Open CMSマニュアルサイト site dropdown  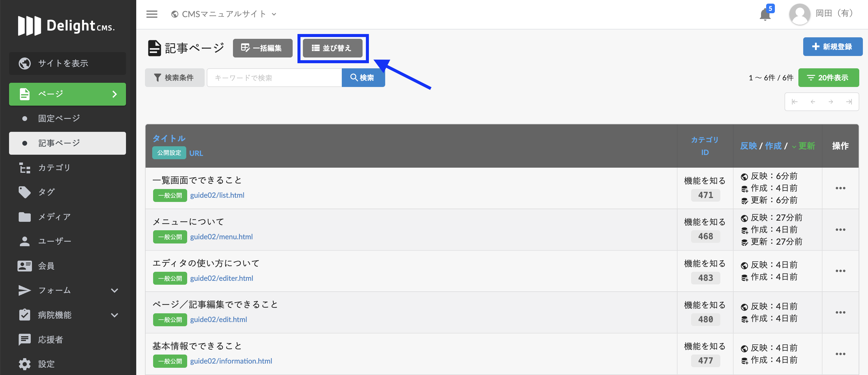224,14
